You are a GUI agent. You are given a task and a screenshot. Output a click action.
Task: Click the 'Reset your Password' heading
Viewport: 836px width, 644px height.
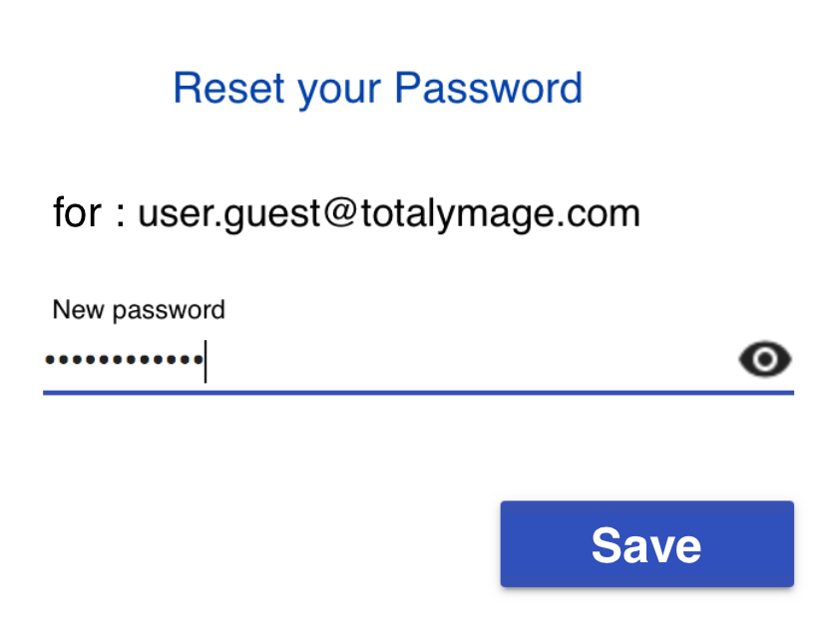point(378,89)
